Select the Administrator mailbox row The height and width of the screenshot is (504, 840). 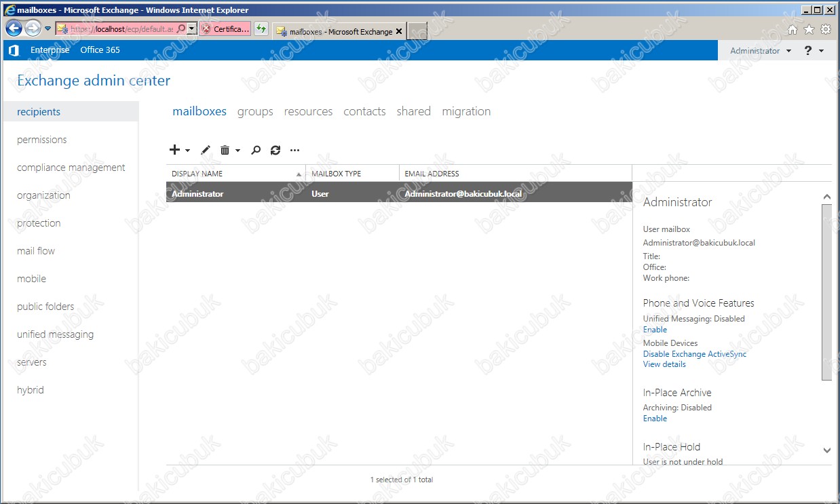pos(399,193)
